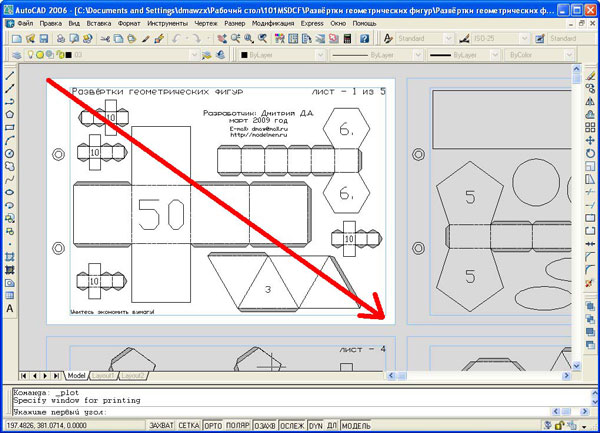The height and width of the screenshot is (433, 600).
Task: Open the ISO-25 dimension style dropdown
Action: 524,39
